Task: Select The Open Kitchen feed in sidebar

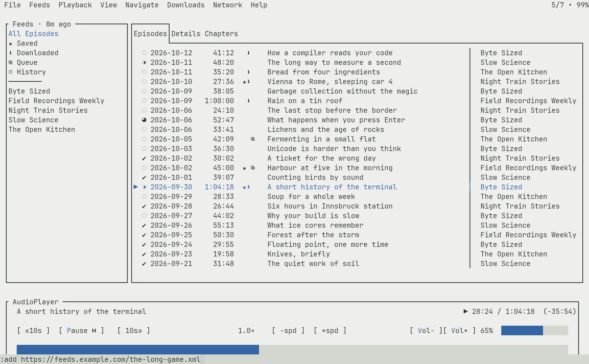Action: pyautogui.click(x=42, y=130)
